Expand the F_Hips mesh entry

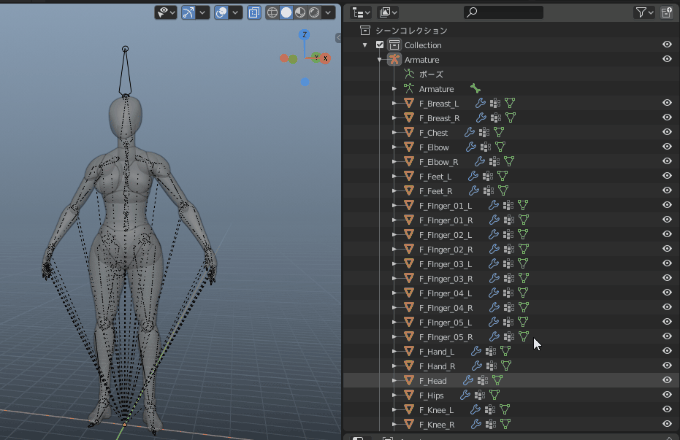click(394, 395)
